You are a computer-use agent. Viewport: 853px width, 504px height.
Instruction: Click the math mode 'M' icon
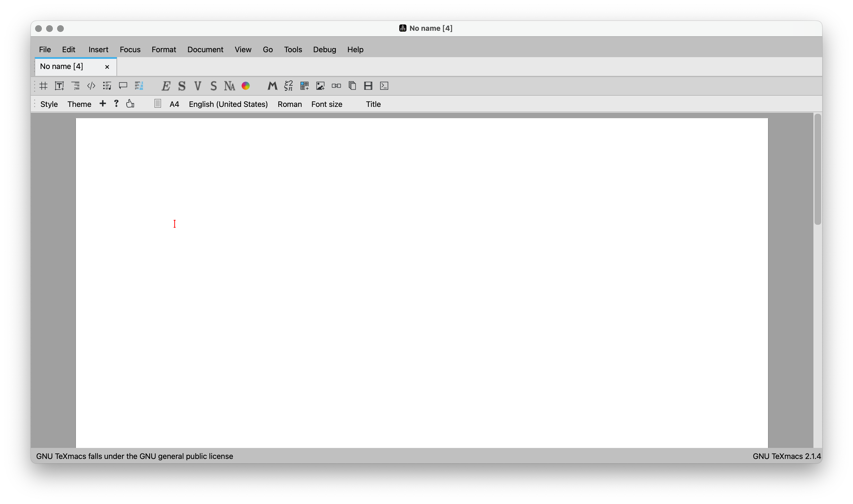[272, 86]
